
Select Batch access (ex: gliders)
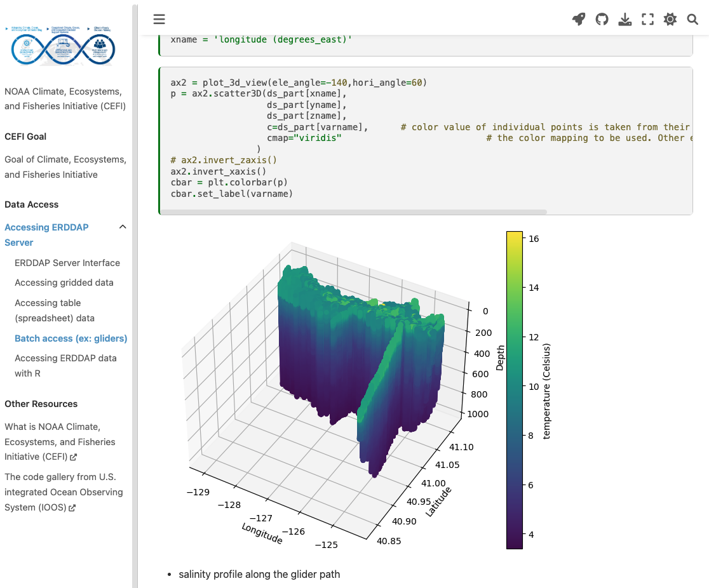71,338
